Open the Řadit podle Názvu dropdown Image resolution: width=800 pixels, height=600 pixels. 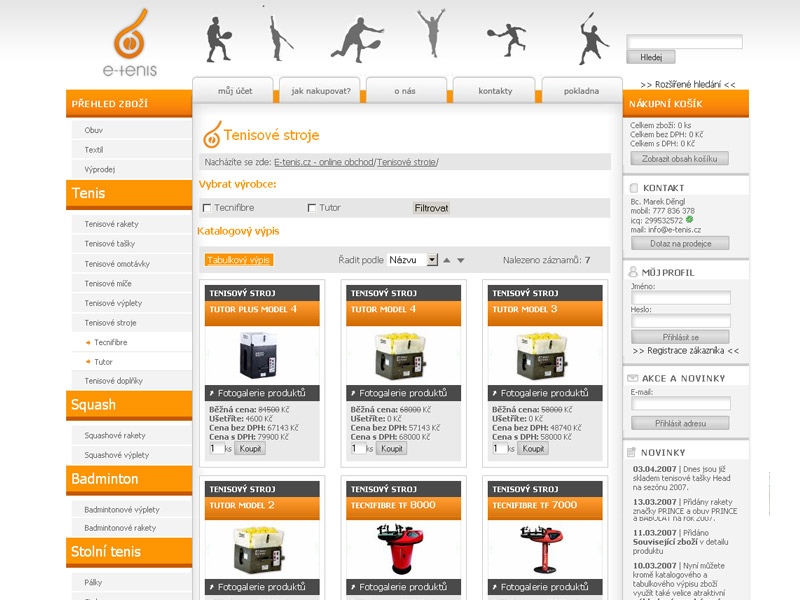412,260
